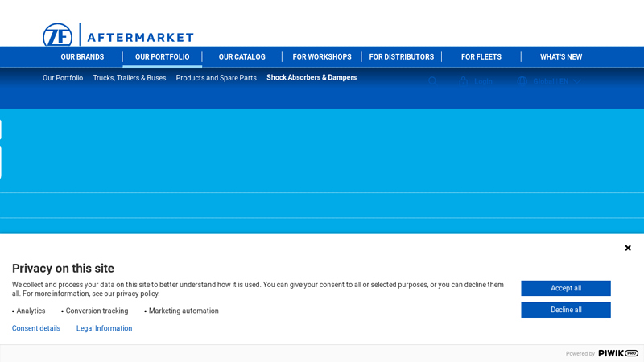Viewport: 644px width, 362px height.
Task: Open the search magnifier icon
Action: 432,81
